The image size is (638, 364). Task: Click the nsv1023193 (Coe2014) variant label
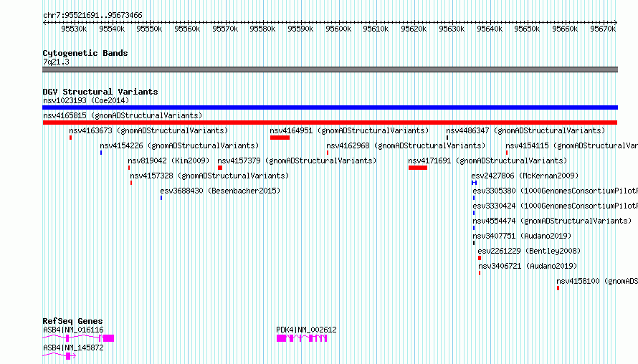coord(86,100)
